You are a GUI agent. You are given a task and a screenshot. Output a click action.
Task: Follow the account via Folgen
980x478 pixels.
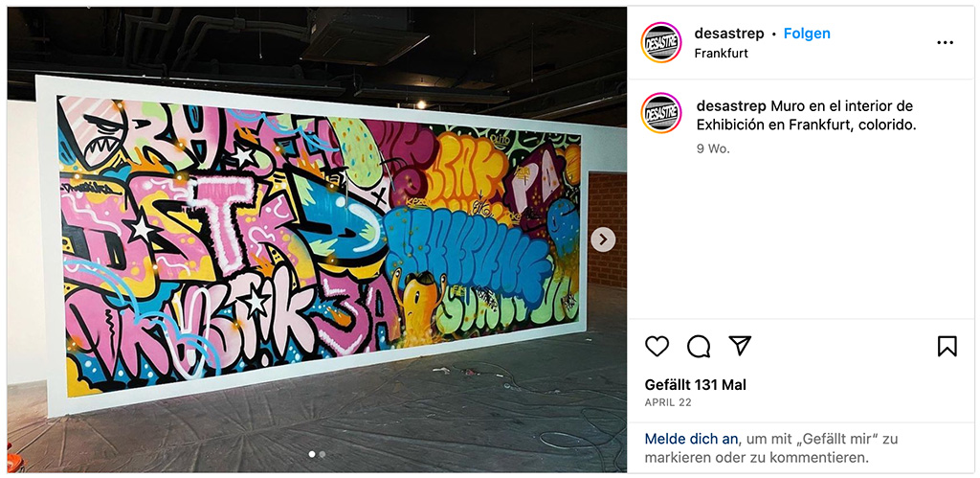coord(807,34)
